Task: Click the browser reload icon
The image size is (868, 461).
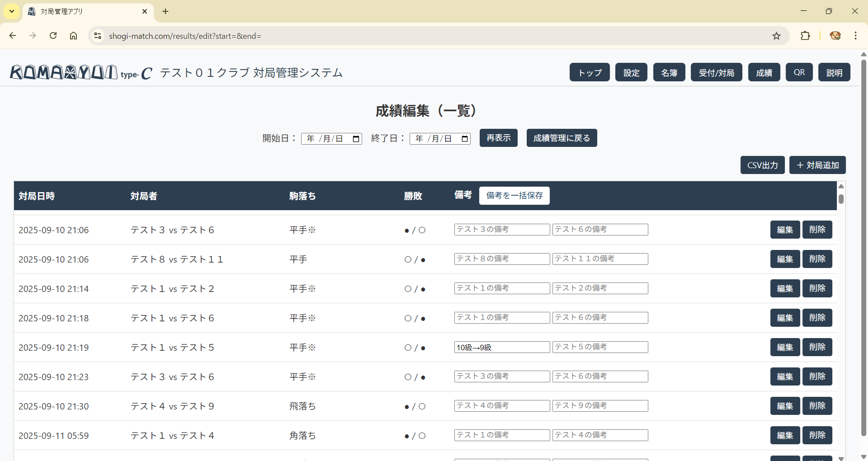Action: [x=53, y=36]
